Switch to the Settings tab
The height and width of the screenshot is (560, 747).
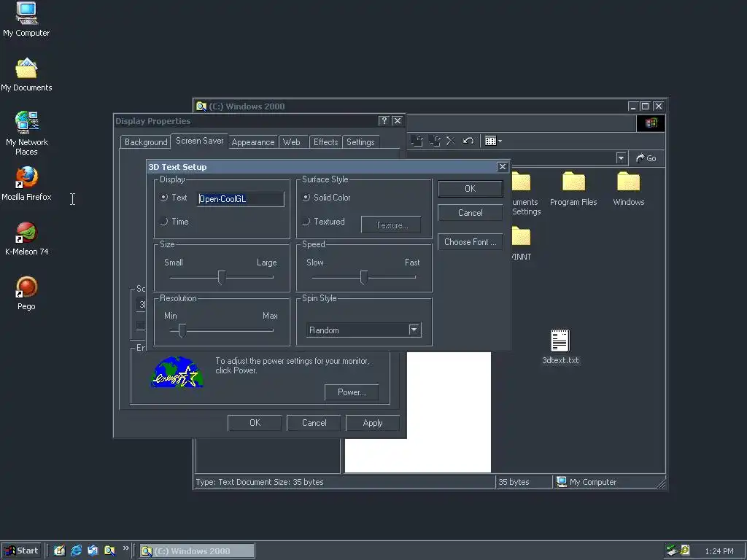click(x=360, y=142)
